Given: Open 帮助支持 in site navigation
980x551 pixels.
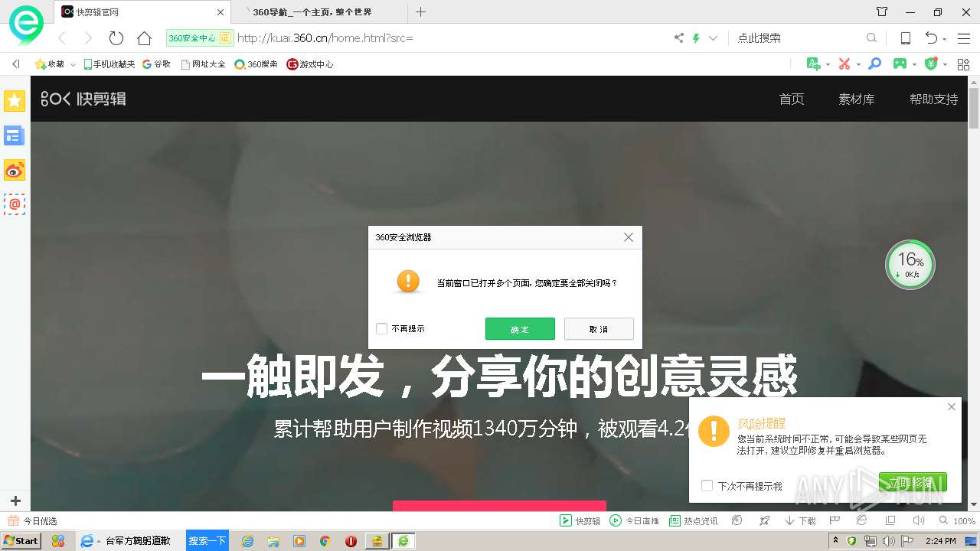Looking at the screenshot, I should coord(933,99).
